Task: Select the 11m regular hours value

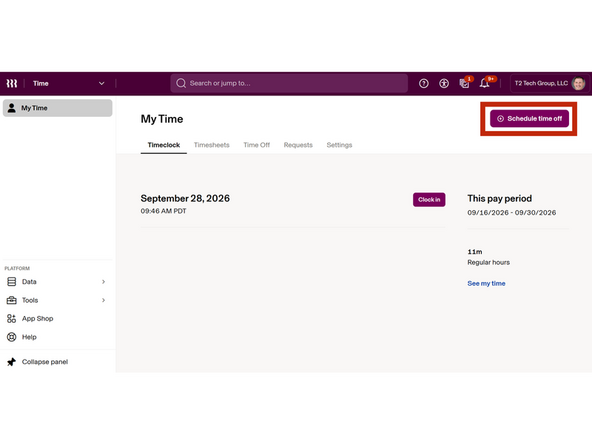Action: (x=475, y=252)
